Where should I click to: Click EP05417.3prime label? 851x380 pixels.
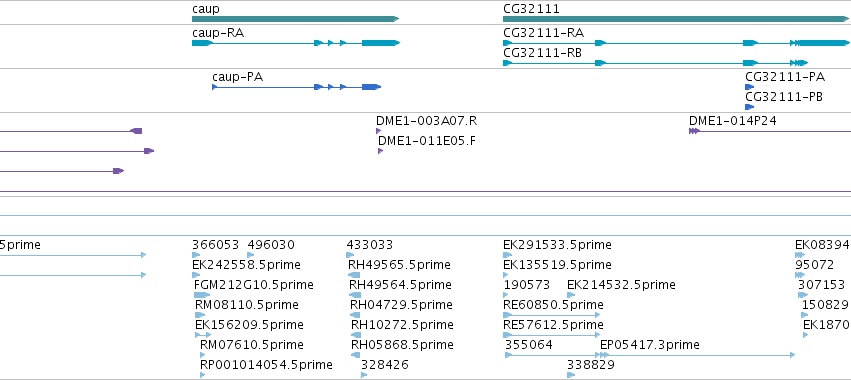pyautogui.click(x=650, y=345)
